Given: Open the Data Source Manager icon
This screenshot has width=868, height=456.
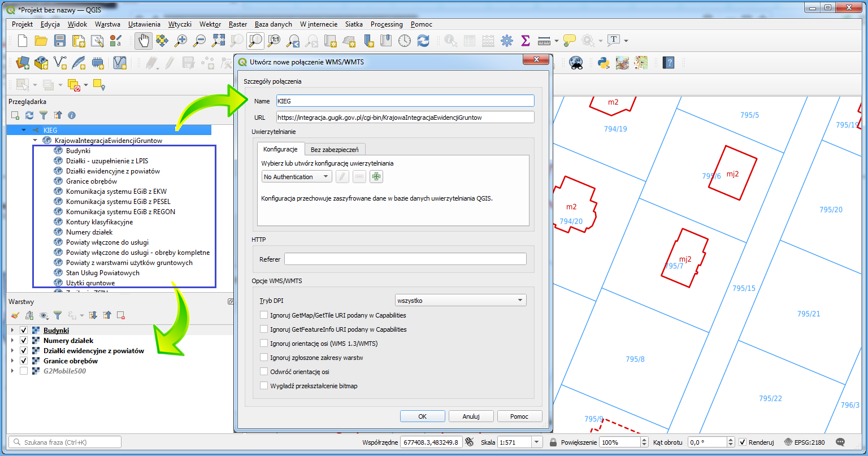Looking at the screenshot, I should [23, 63].
